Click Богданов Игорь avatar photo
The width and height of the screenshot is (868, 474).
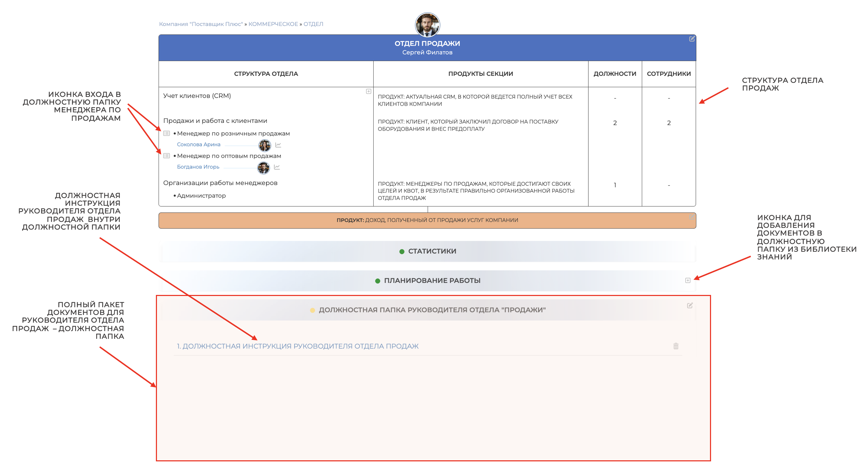tap(264, 168)
